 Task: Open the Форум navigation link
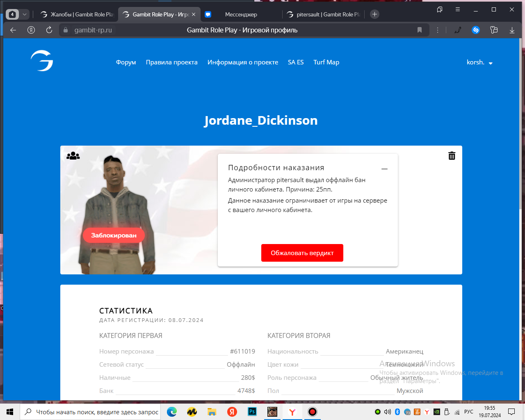[x=126, y=62]
